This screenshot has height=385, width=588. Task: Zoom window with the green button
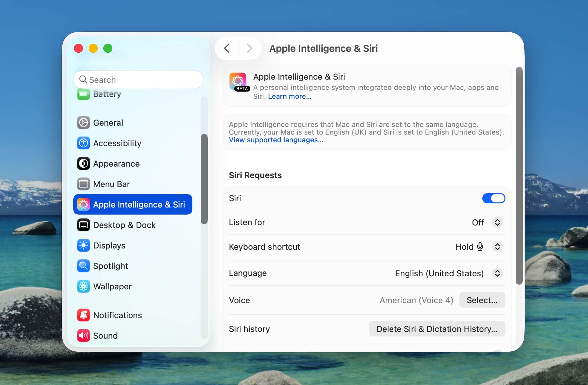[108, 48]
